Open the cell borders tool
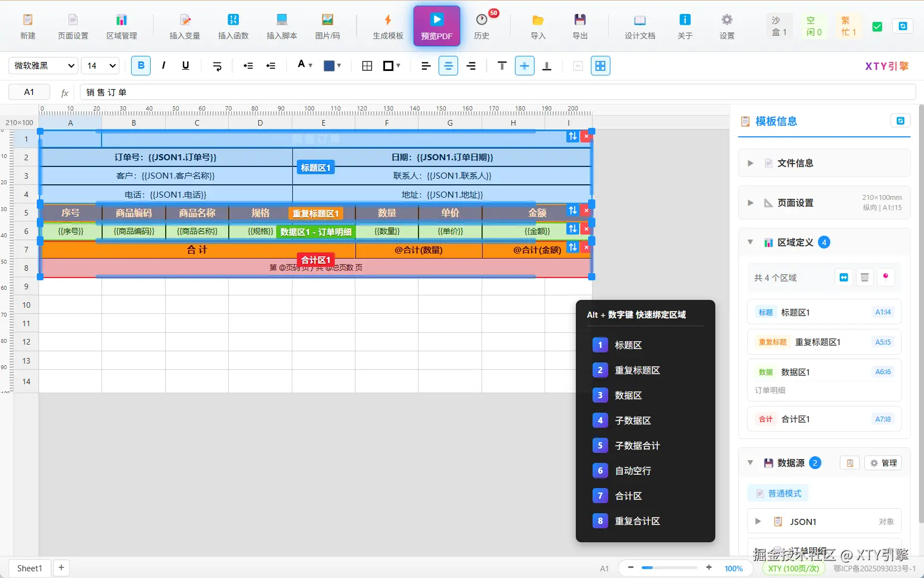The height and width of the screenshot is (578, 924). (367, 66)
